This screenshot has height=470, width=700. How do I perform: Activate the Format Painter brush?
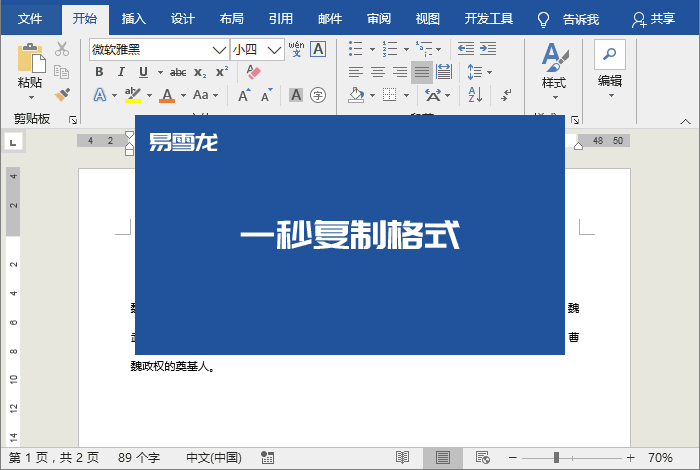(x=62, y=95)
